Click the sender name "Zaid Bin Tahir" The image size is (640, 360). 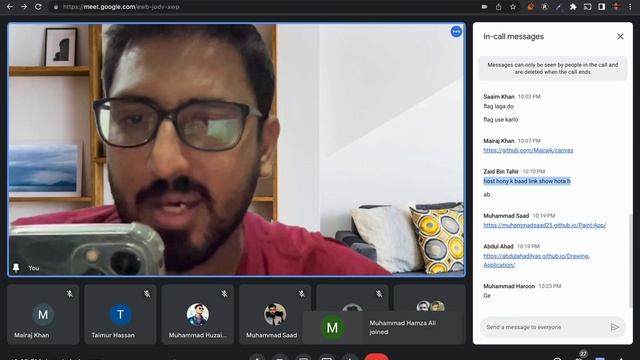point(501,171)
